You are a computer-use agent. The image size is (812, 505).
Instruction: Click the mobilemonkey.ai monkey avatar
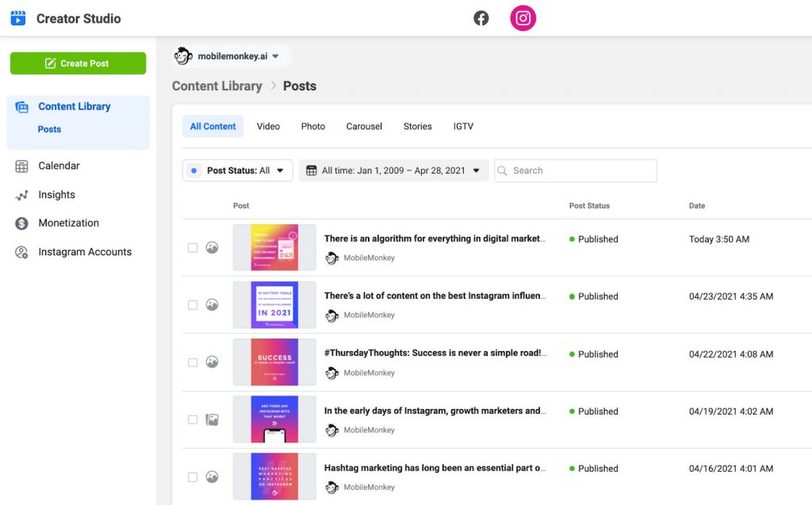click(x=183, y=56)
